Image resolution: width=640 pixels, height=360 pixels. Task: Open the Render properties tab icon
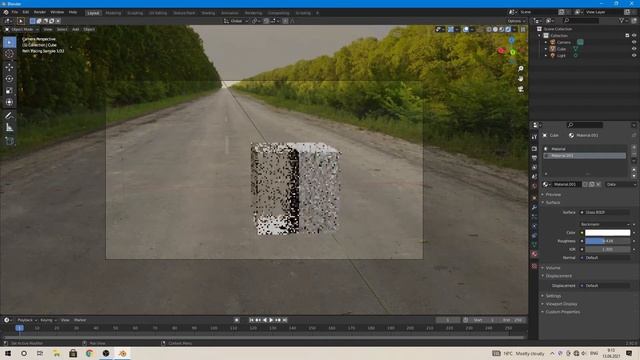pos(534,149)
